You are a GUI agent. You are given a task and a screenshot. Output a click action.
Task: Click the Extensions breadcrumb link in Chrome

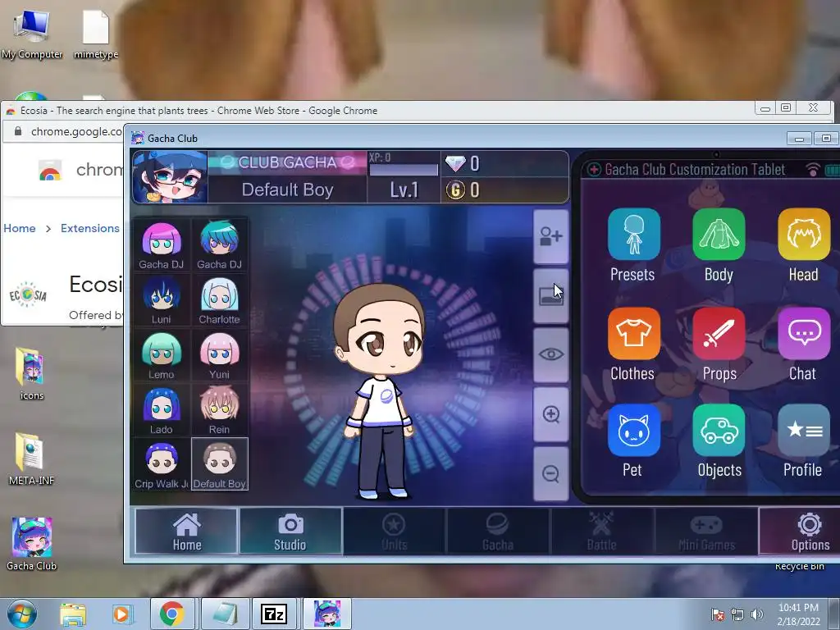click(x=90, y=228)
